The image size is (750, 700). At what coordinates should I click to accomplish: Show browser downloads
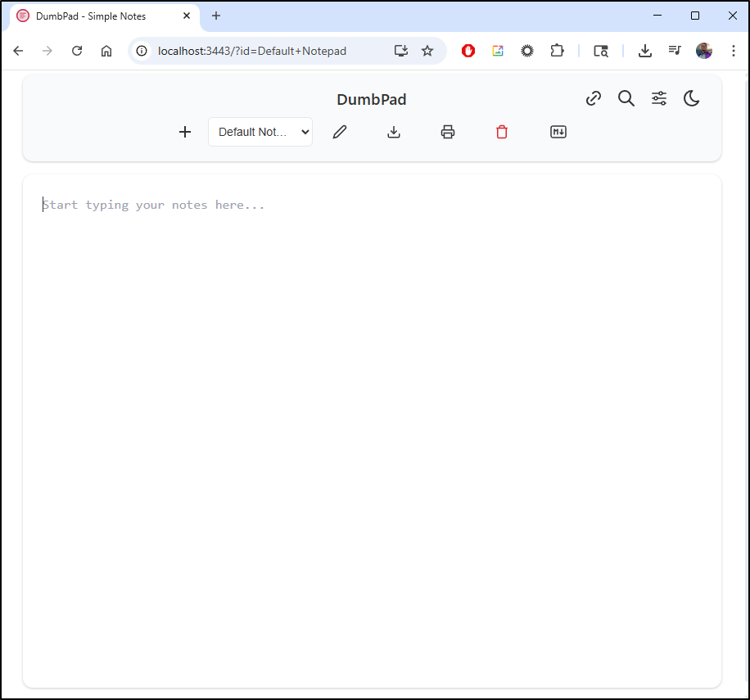(645, 51)
